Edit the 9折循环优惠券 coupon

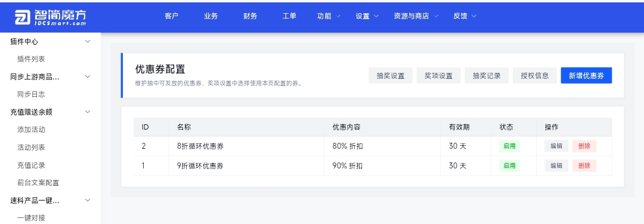556,165
